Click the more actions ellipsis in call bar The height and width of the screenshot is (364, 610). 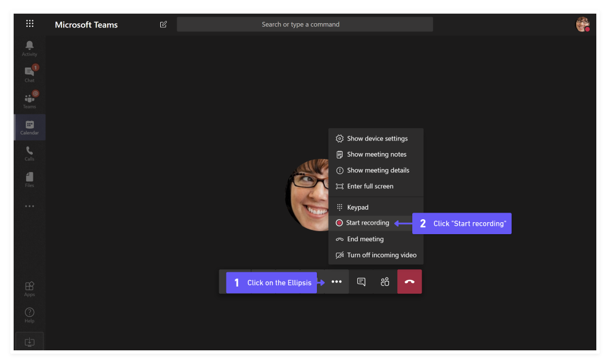pos(337,282)
